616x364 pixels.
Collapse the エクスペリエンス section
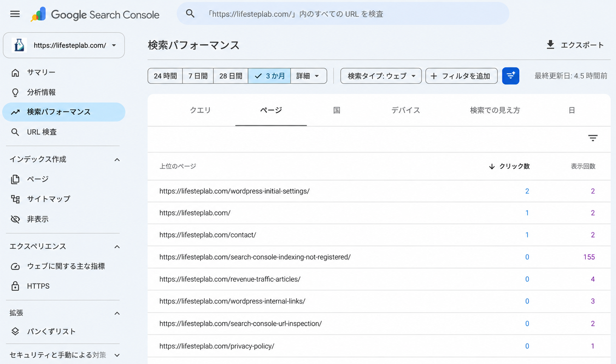click(117, 247)
